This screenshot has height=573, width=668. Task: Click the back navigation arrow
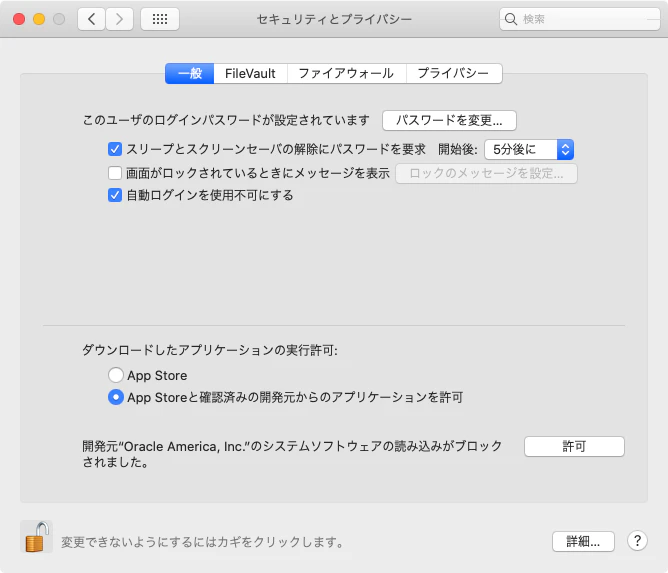91,19
